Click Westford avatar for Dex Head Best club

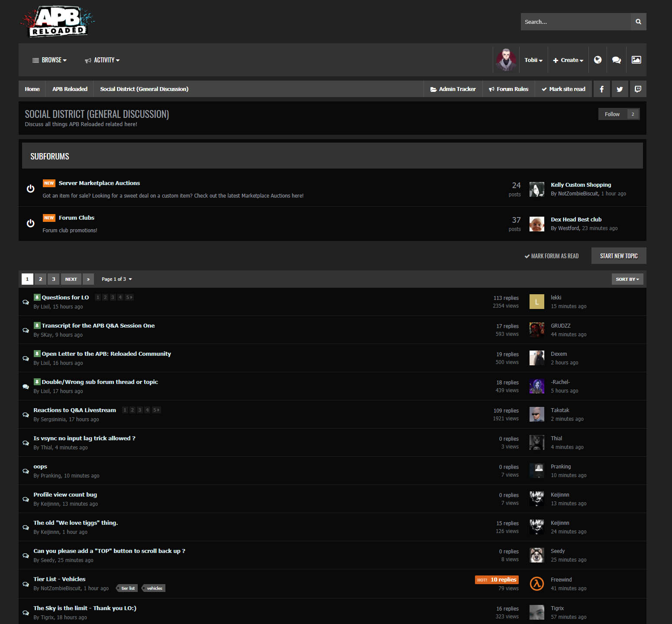[x=537, y=224]
